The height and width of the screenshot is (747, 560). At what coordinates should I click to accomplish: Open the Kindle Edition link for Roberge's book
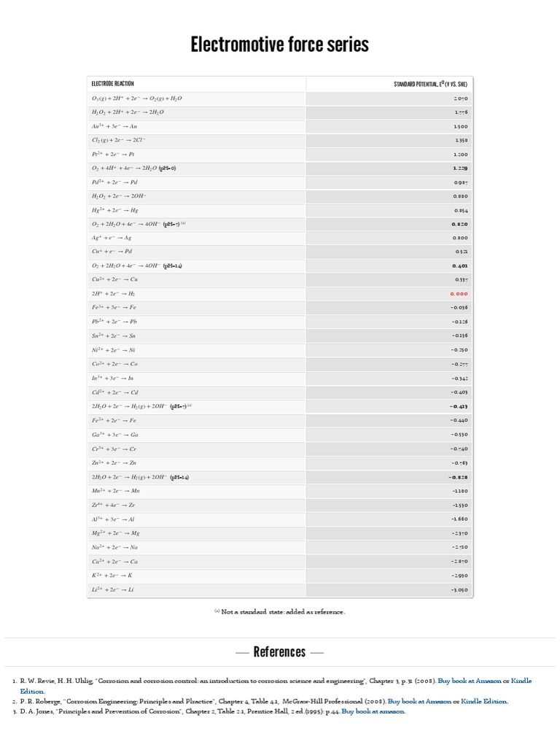tap(484, 701)
